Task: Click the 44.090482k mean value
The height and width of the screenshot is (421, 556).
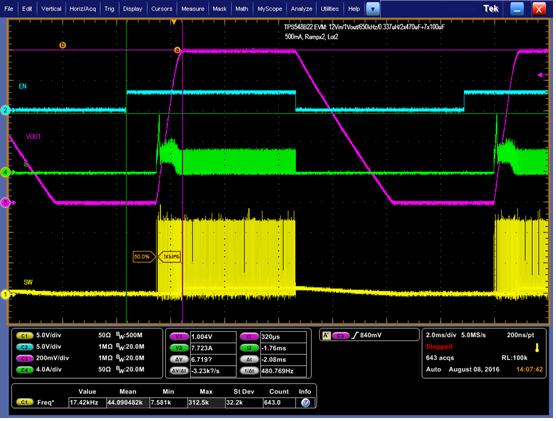Action: click(x=128, y=403)
